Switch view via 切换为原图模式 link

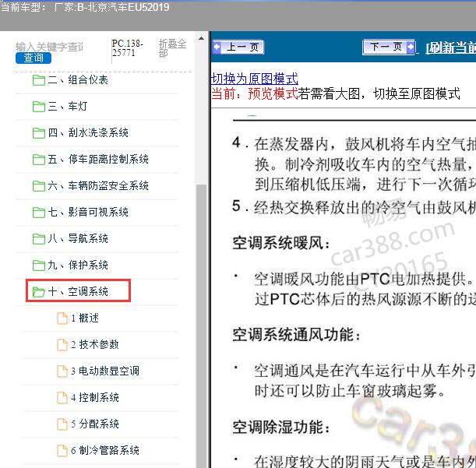[255, 79]
